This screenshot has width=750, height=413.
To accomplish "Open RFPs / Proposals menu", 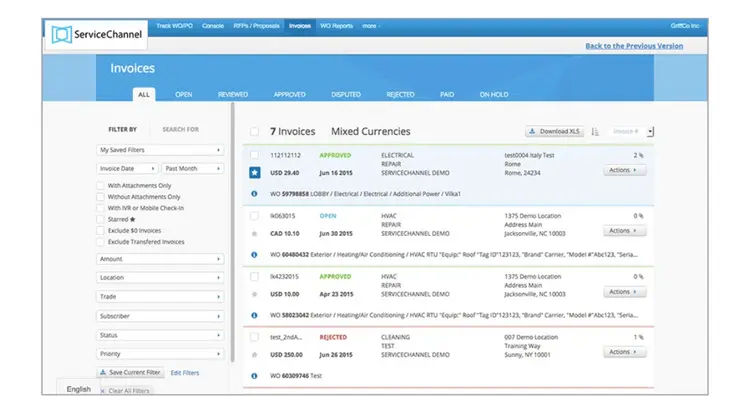I will [256, 26].
